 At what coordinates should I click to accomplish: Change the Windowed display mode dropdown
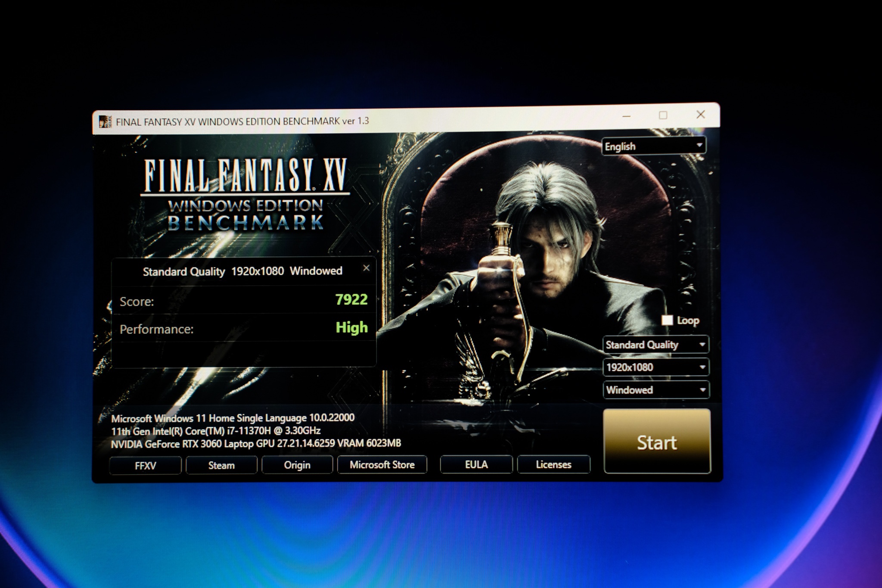[x=655, y=390]
